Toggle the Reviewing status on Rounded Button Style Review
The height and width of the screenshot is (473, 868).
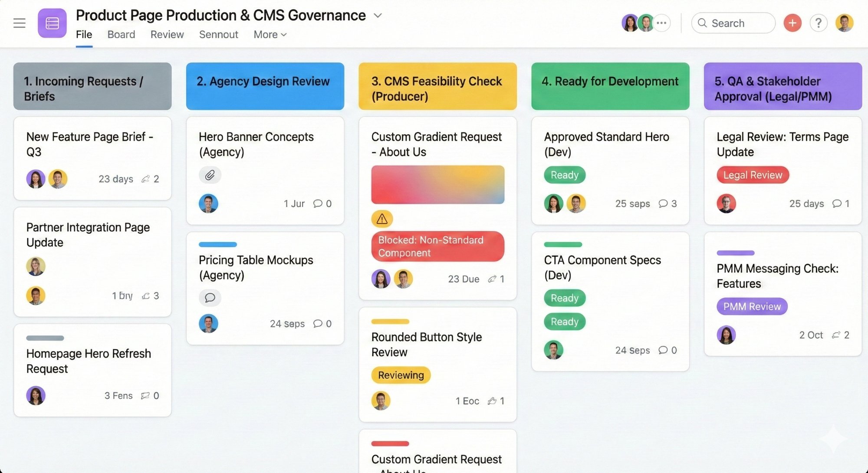pos(401,375)
